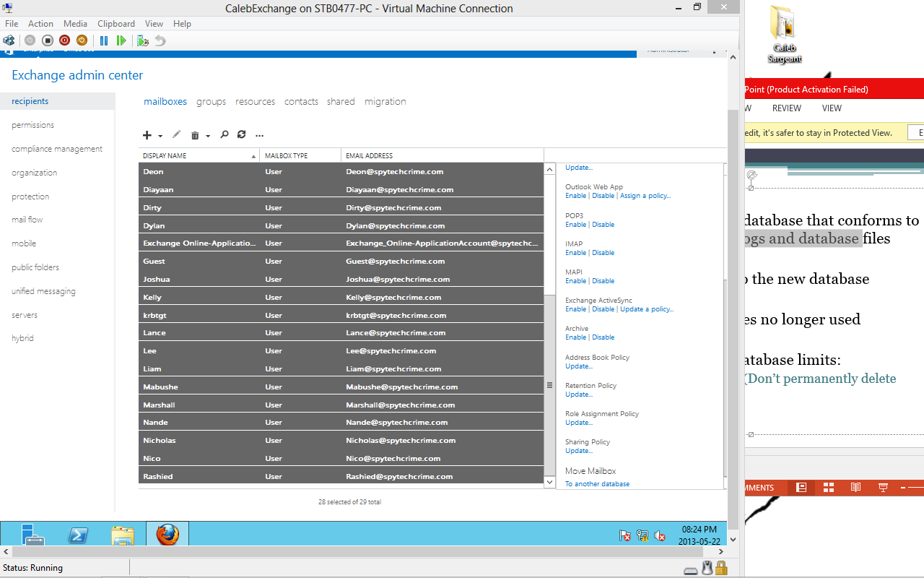Image resolution: width=924 pixels, height=578 pixels.
Task: Click the MAILBOX TYPE column header
Action: [x=300, y=156]
